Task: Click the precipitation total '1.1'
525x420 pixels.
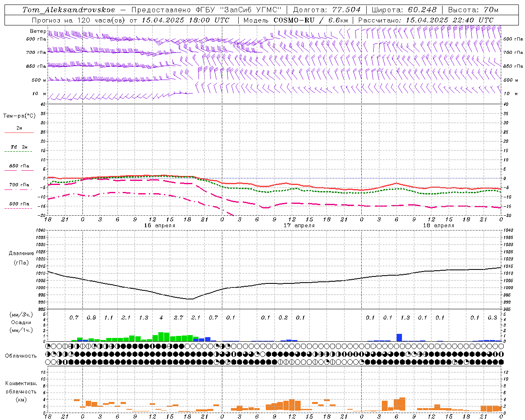Action: tap(109, 318)
